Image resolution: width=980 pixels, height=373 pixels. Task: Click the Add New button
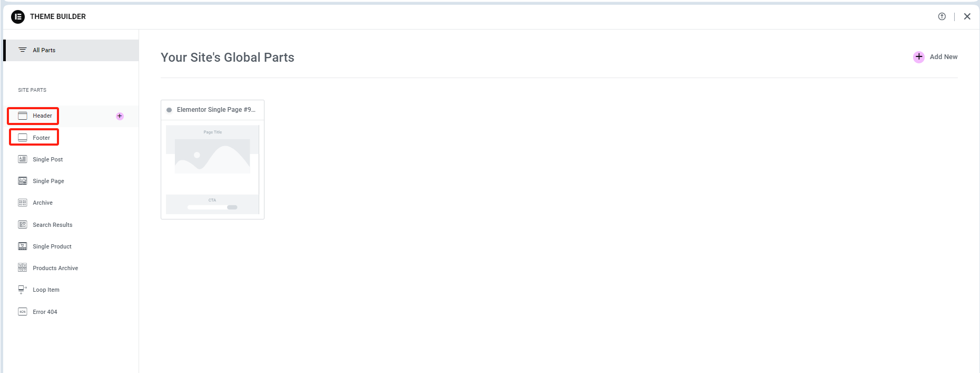click(935, 57)
